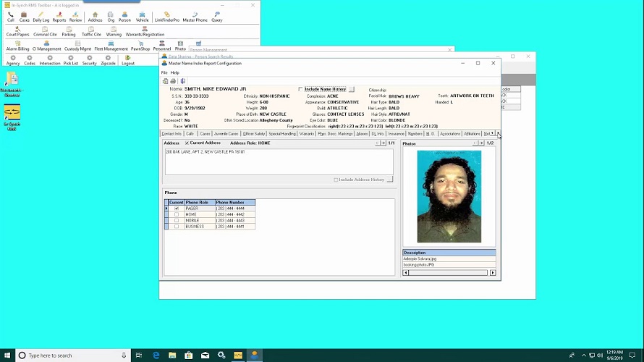Open LinkFinderPro tool

tap(167, 16)
